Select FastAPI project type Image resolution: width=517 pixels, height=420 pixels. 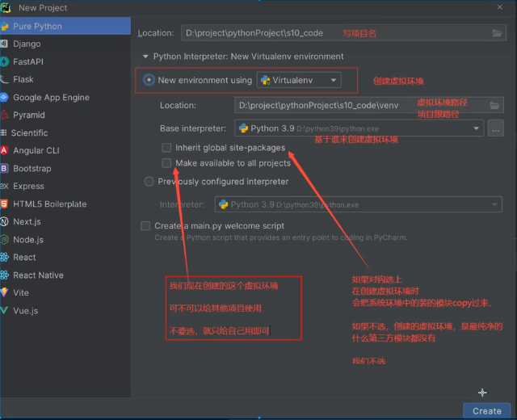[x=65, y=61]
